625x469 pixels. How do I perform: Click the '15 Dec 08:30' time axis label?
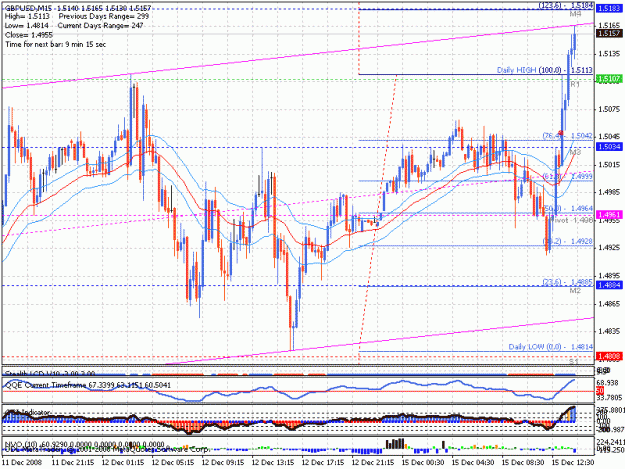pyautogui.click(x=523, y=462)
